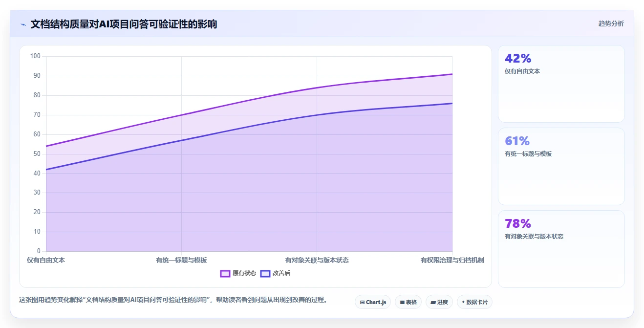
Task: Click the purple 原有状态 legend swatch
Action: pos(225,273)
